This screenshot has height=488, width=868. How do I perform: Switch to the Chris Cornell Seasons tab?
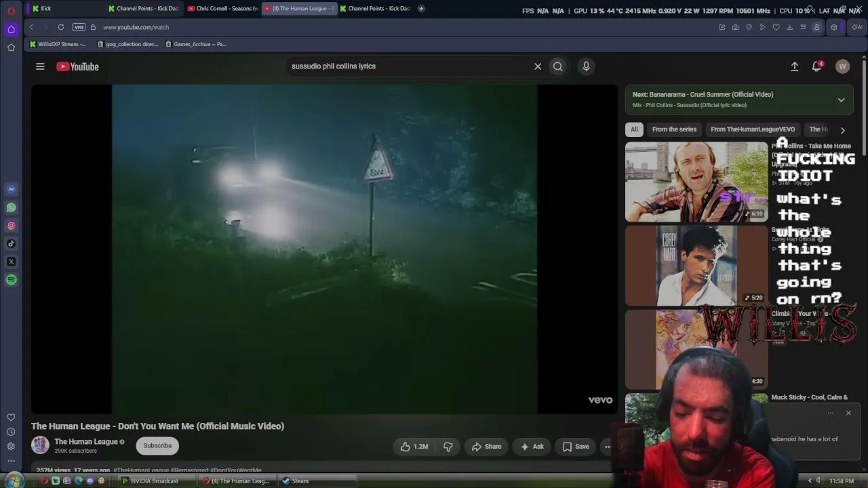click(x=222, y=9)
